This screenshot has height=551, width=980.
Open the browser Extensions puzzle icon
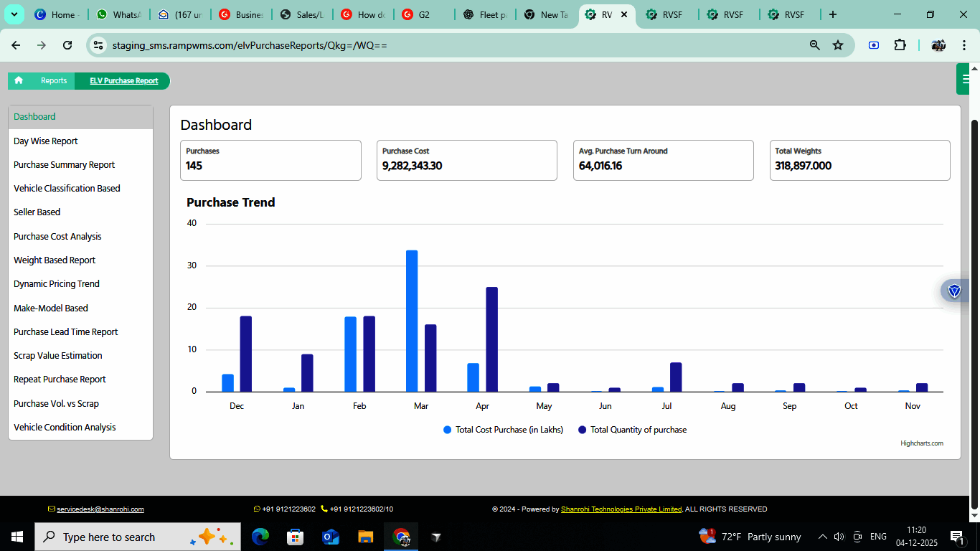(x=900, y=45)
